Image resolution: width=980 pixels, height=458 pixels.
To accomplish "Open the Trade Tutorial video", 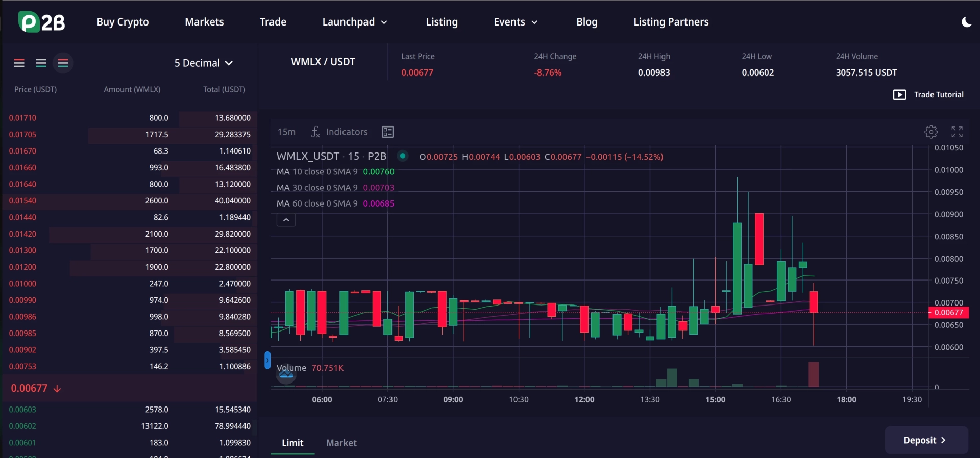I will 928,95.
